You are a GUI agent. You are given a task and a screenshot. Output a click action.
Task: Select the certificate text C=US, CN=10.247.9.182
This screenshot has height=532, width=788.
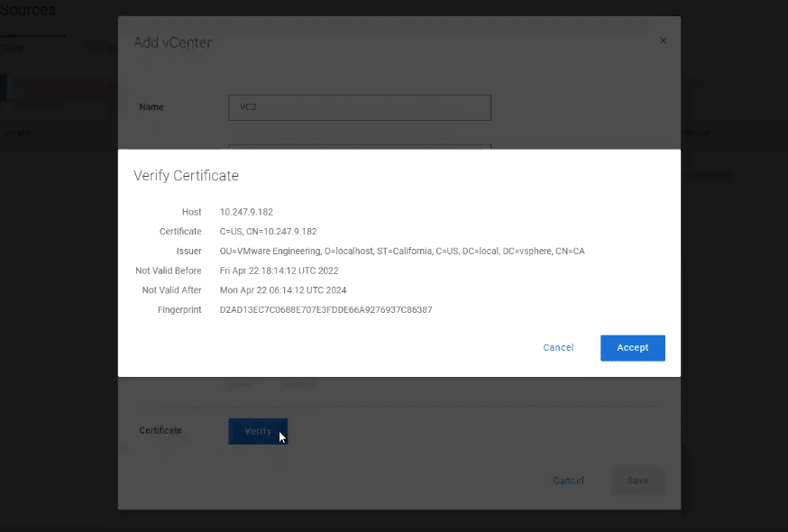(268, 232)
